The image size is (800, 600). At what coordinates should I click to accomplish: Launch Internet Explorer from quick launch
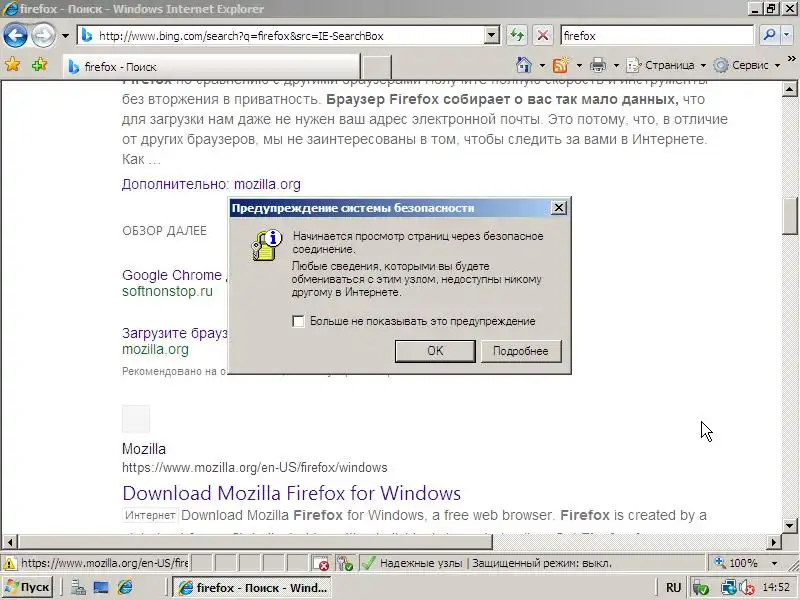[x=124, y=588]
